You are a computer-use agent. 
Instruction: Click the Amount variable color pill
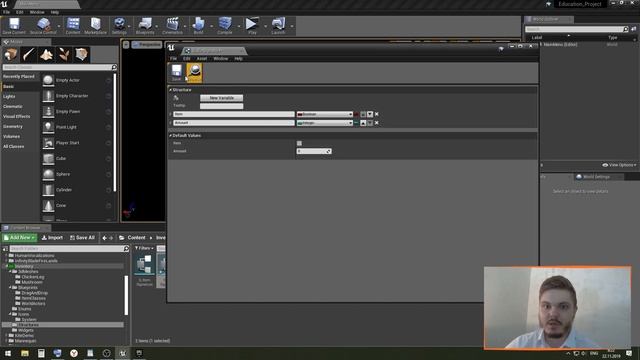click(x=356, y=123)
